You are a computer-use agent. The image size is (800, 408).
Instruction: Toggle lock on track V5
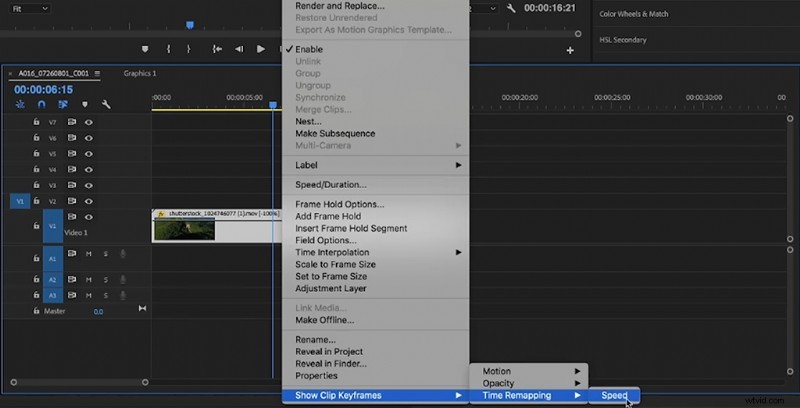[36, 154]
